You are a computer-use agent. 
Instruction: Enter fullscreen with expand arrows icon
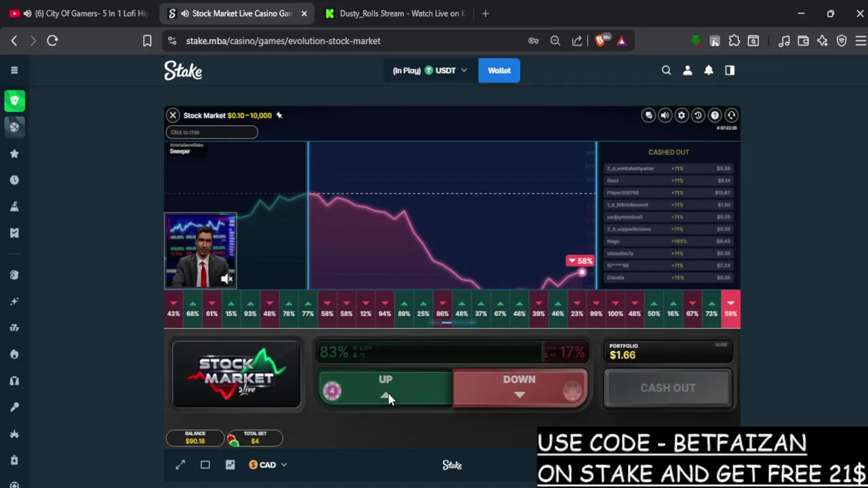point(180,465)
